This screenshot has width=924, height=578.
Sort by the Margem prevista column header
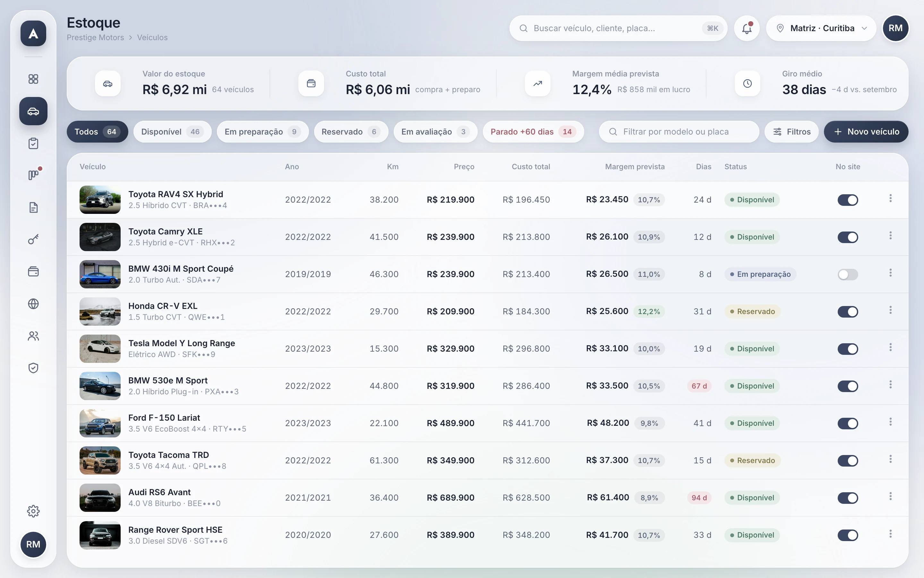(x=635, y=167)
